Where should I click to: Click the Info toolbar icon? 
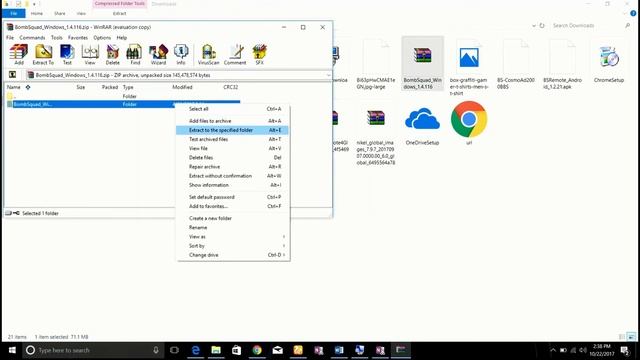coord(181,54)
